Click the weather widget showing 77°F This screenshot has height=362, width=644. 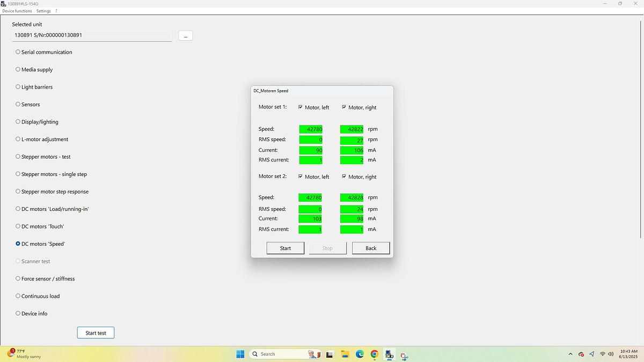pos(24,354)
